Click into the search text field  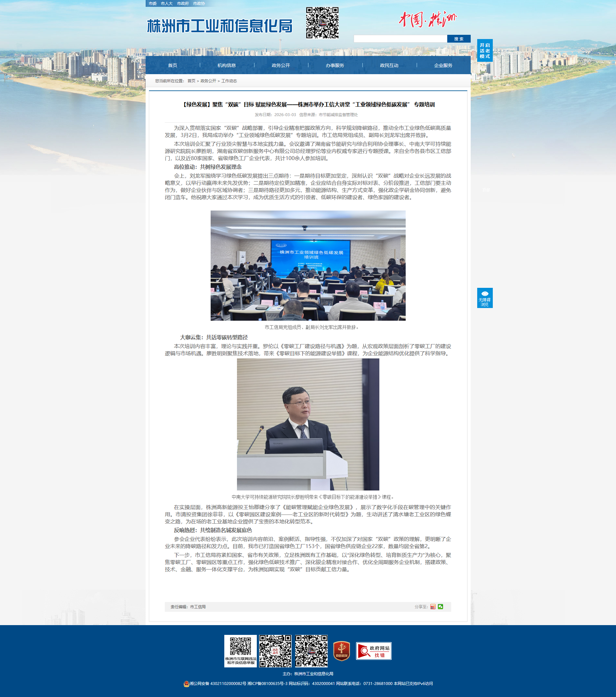400,39
